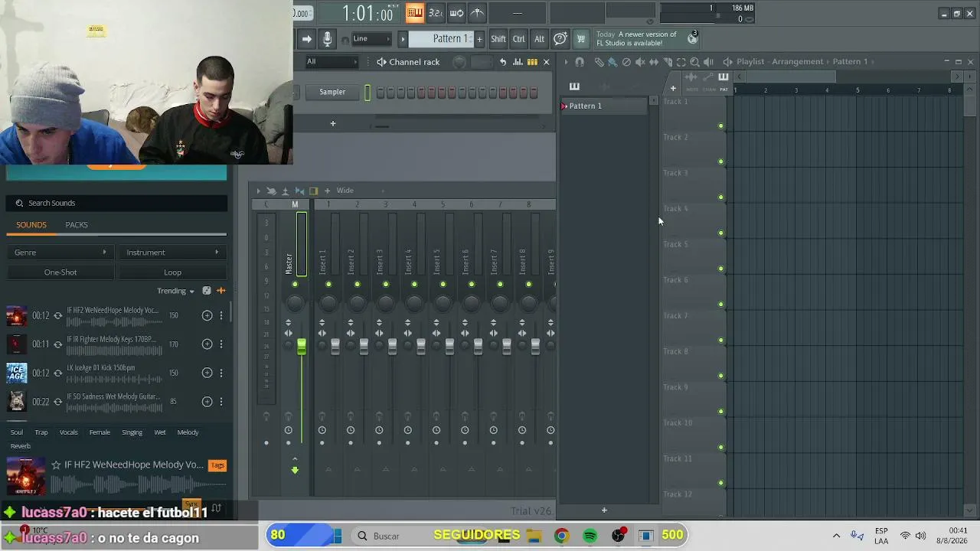Select the Sampler channel button
This screenshot has width=980, height=551.
point(332,92)
